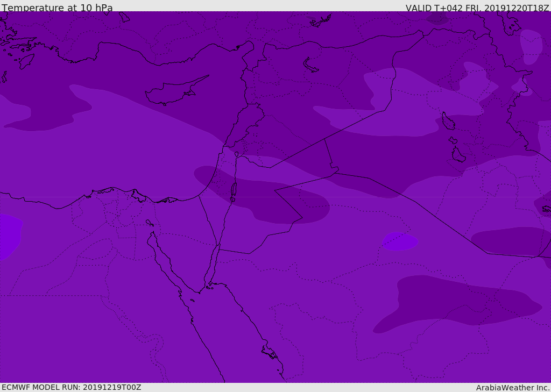Click the Cyprus island outline on map
This screenshot has width=551, height=392.
[x=176, y=91]
